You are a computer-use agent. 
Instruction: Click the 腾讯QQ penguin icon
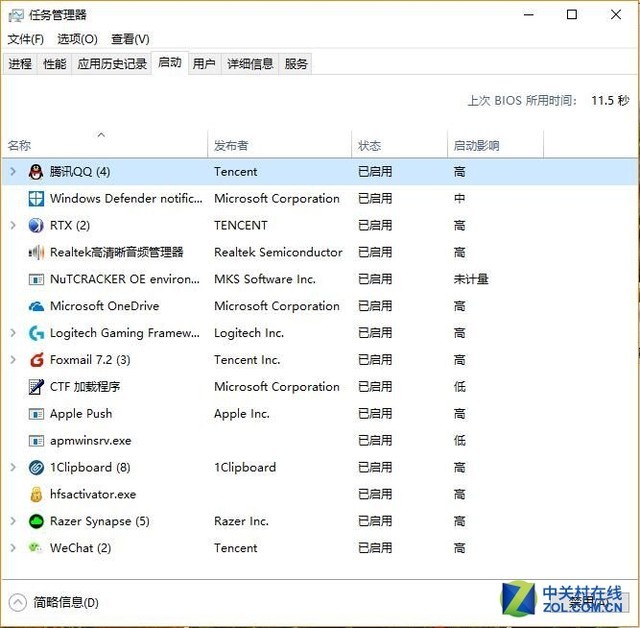point(36,172)
